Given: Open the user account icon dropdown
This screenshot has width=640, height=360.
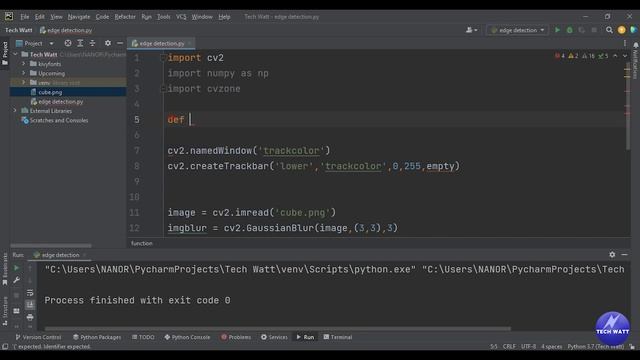Looking at the screenshot, I should [471, 30].
